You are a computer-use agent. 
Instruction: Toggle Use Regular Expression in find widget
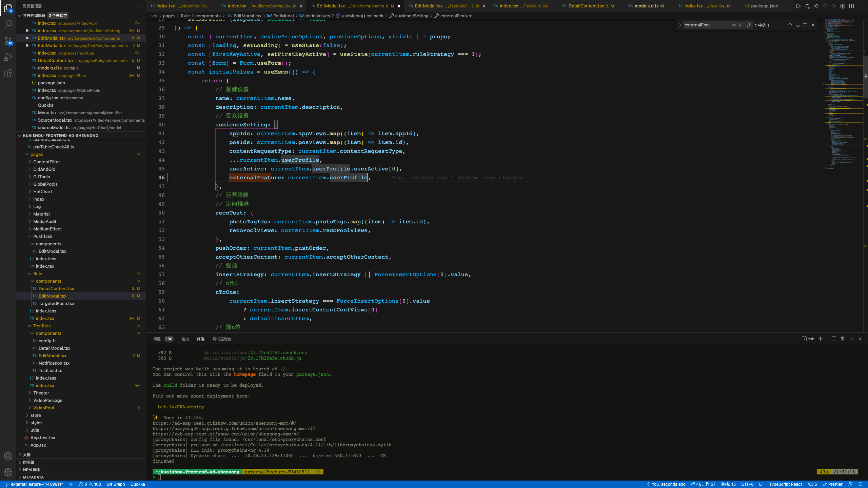748,25
